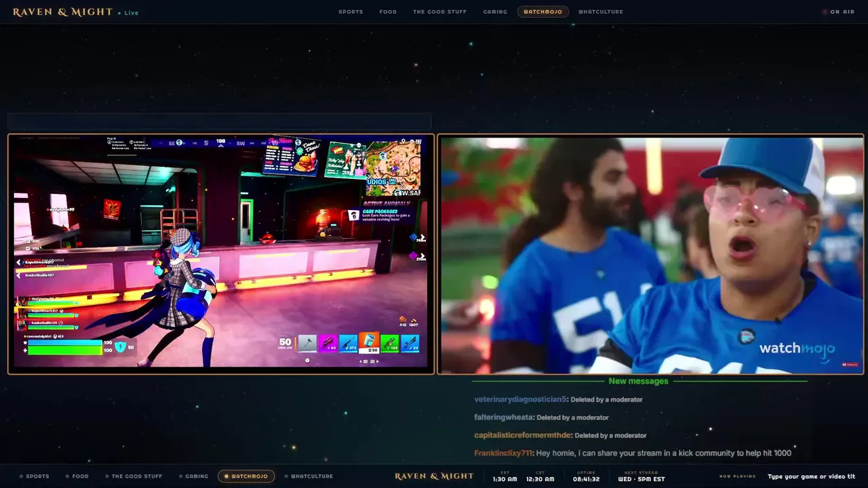Click the shield bolt icon beside health bars

pos(121,347)
